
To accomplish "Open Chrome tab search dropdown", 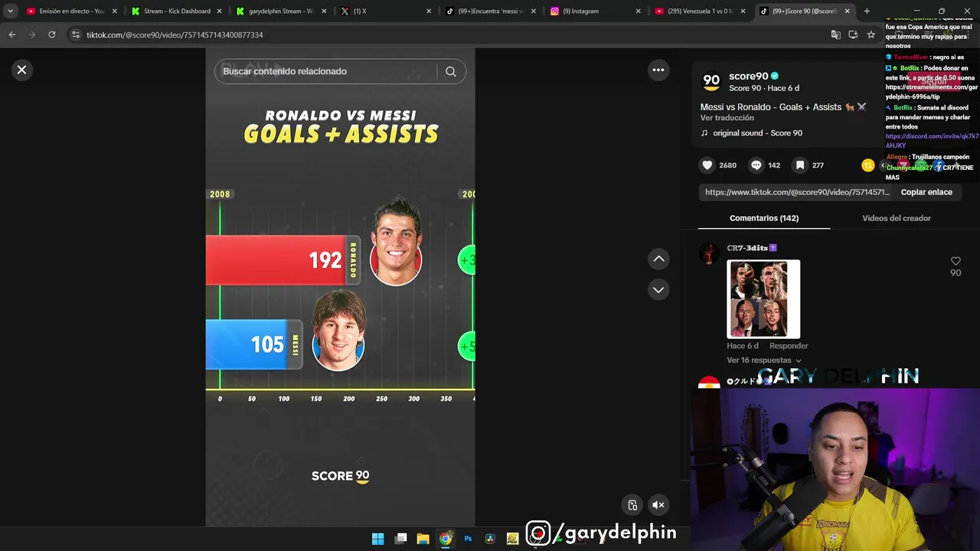I will [10, 11].
